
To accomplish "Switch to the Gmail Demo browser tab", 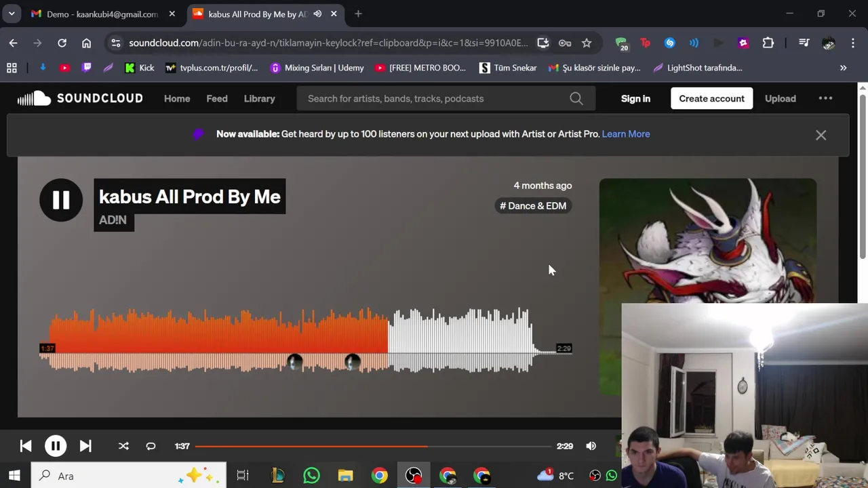I will [x=102, y=14].
